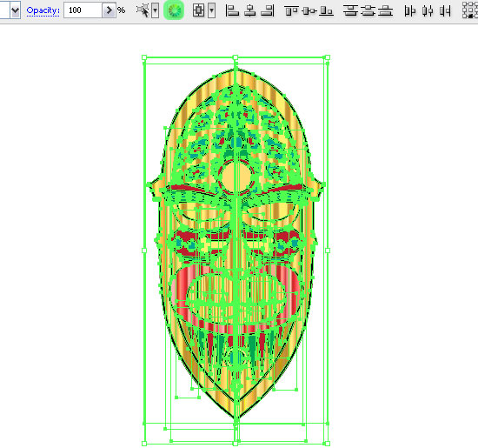Apply Horizontal Align Center
478x448 pixels.
point(250,11)
